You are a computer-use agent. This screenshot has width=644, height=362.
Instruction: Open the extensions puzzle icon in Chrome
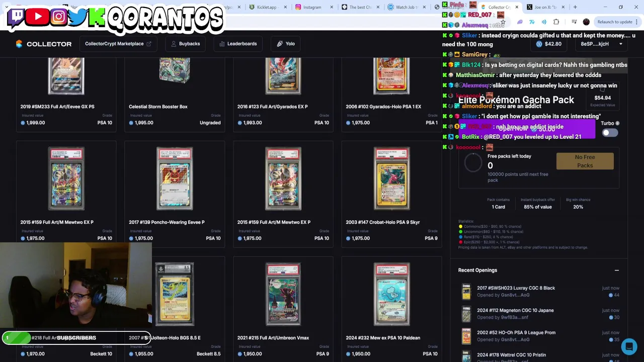pos(556,22)
